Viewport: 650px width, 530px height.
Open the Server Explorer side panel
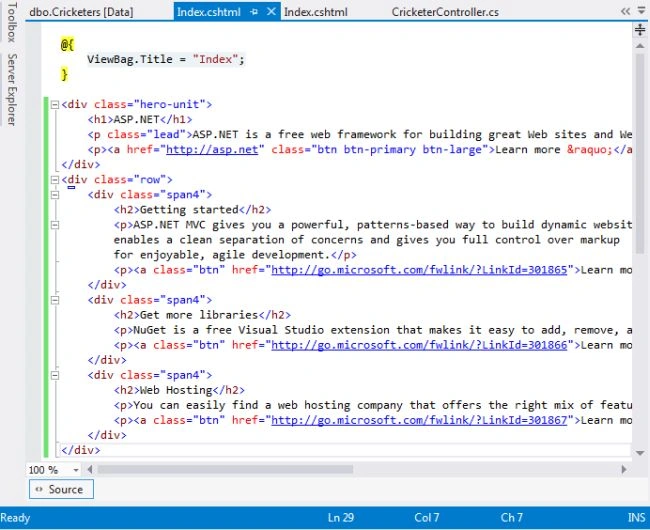pyautogui.click(x=12, y=90)
